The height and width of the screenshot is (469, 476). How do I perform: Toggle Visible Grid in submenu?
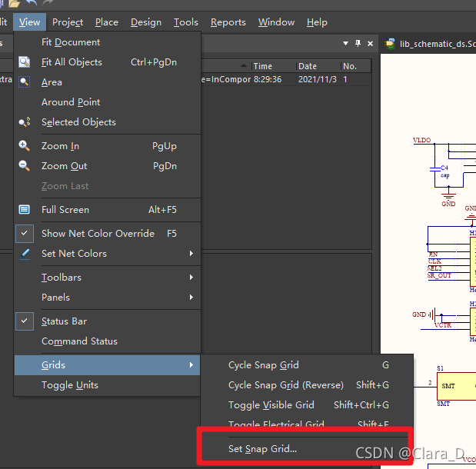click(x=271, y=405)
